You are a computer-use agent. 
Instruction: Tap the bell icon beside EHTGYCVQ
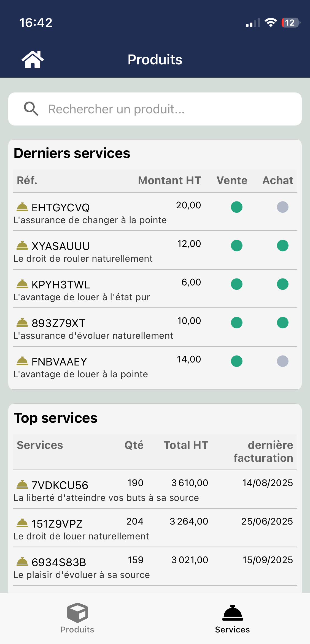[x=22, y=207]
